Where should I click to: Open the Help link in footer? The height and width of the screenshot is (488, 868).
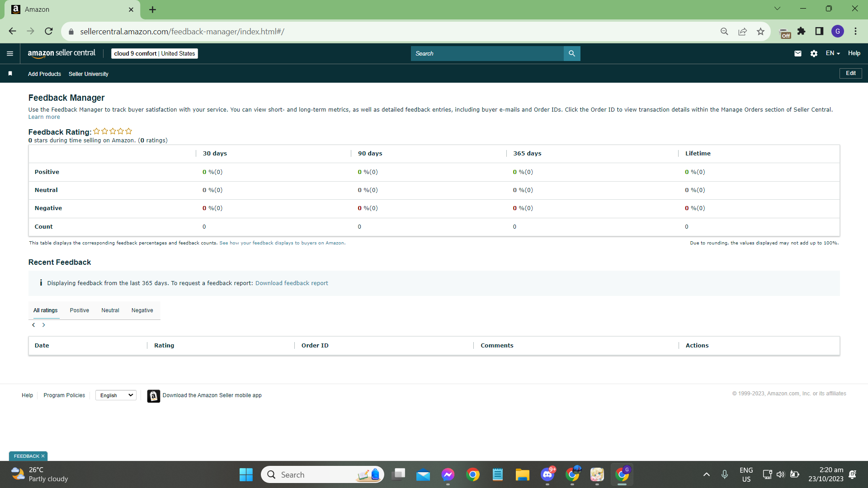click(x=27, y=395)
